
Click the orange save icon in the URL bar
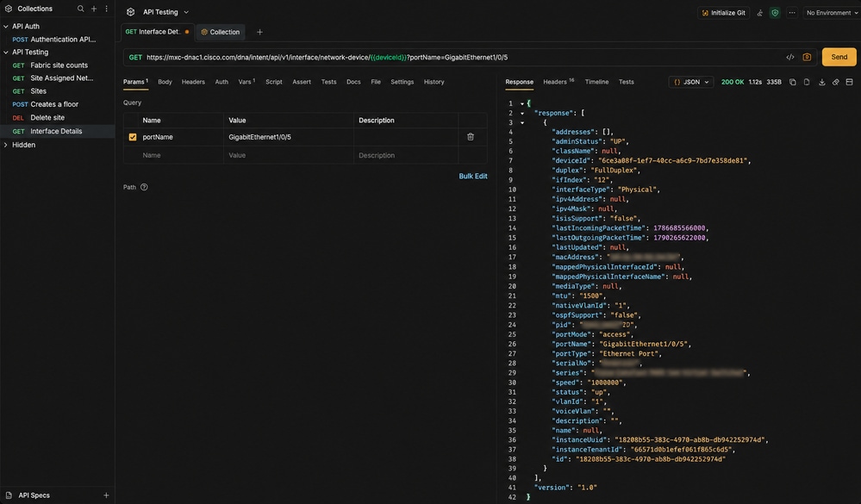point(807,57)
